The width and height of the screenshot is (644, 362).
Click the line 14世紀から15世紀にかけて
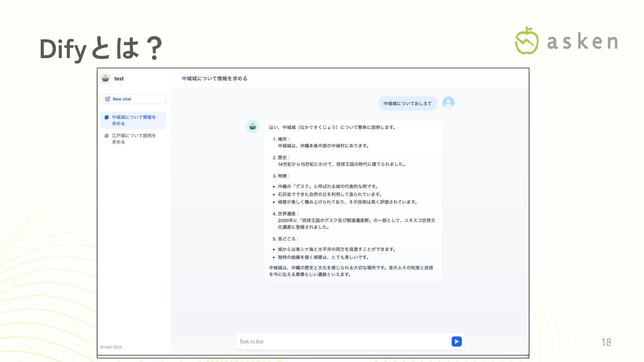342,164
